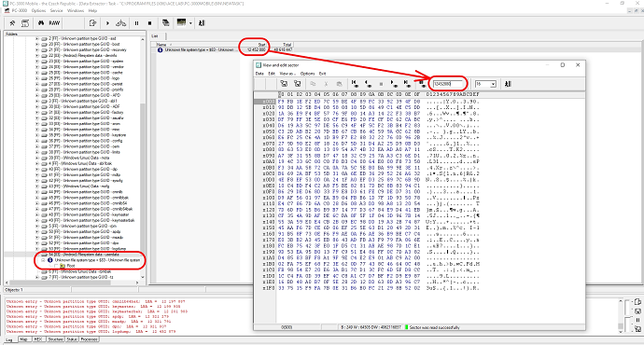Image resolution: width=644 pixels, height=345 pixels.
Task: Click the stacked pages icon
Action: [166, 23]
